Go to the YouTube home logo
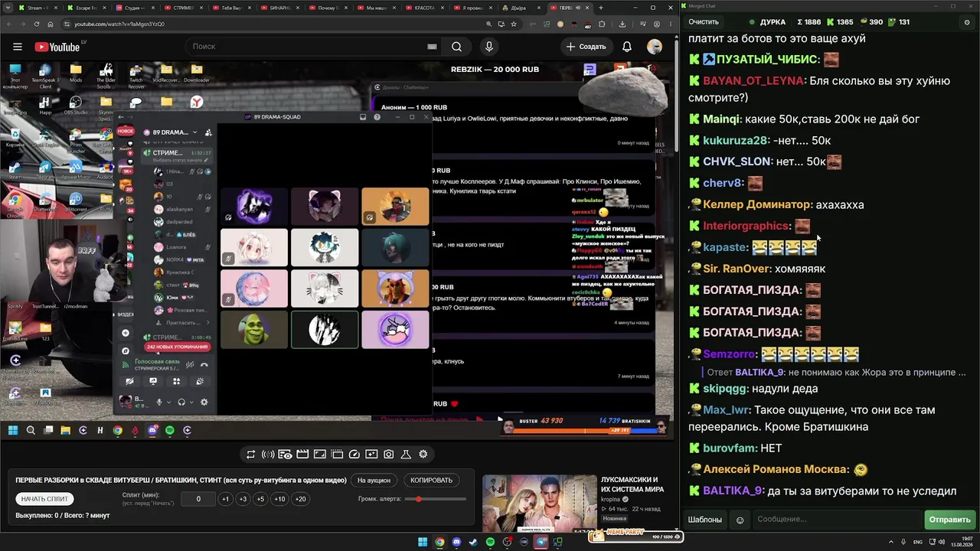The height and width of the screenshot is (551, 980). 57,47
